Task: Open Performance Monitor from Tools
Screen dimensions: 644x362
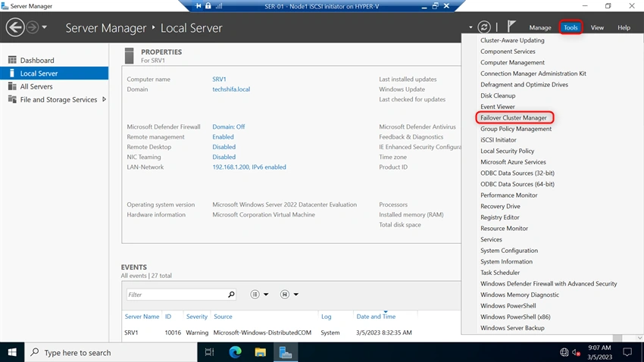Action: pyautogui.click(x=509, y=195)
